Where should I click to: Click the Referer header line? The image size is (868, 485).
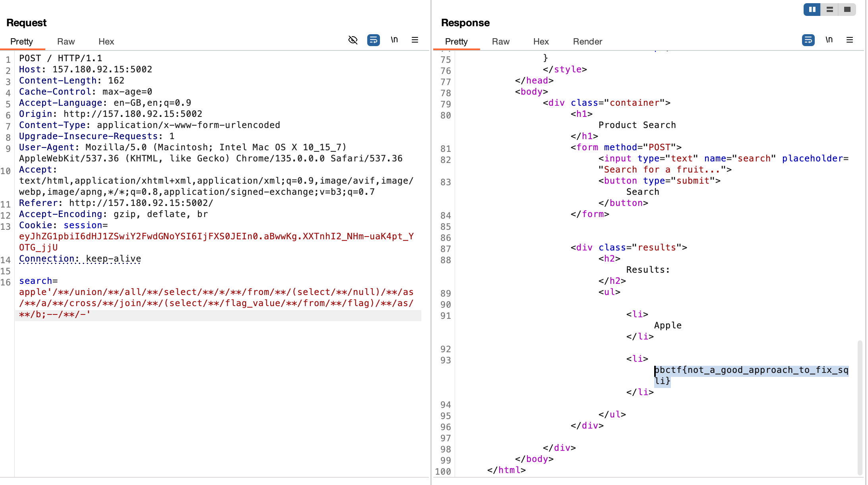click(x=116, y=203)
